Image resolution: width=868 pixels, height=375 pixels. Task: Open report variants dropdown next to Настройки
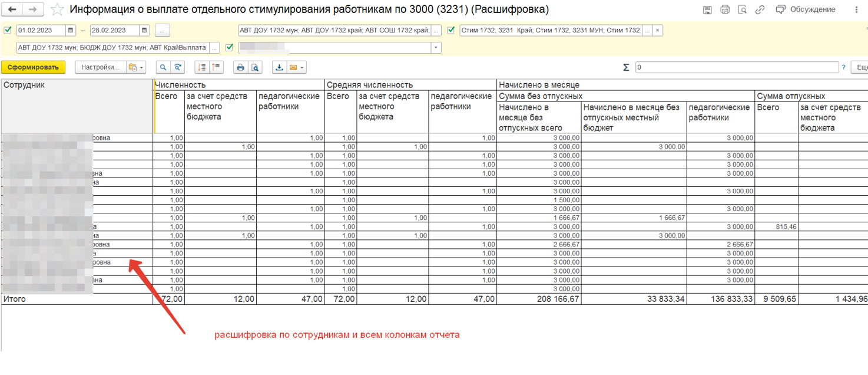pos(136,68)
